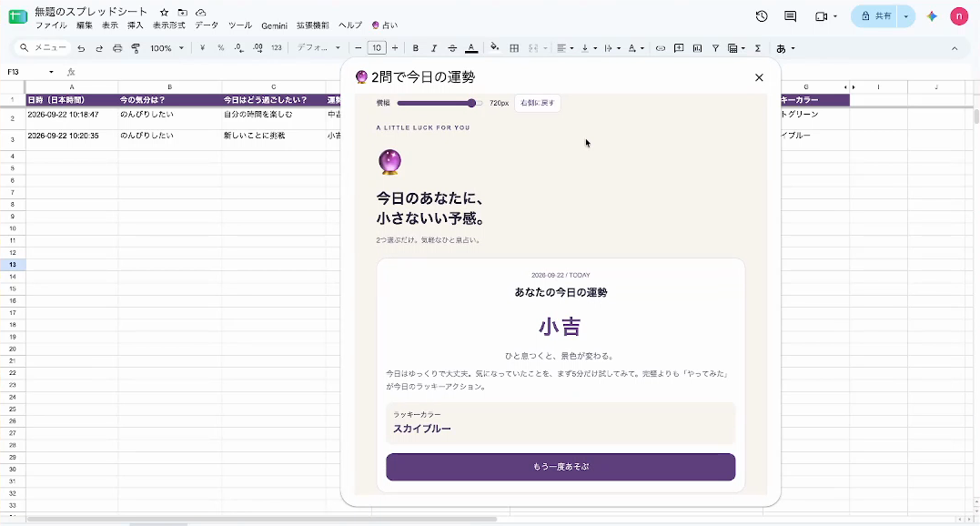This screenshot has height=526, width=980.
Task: Create a filter with funnel icon
Action: (715, 48)
